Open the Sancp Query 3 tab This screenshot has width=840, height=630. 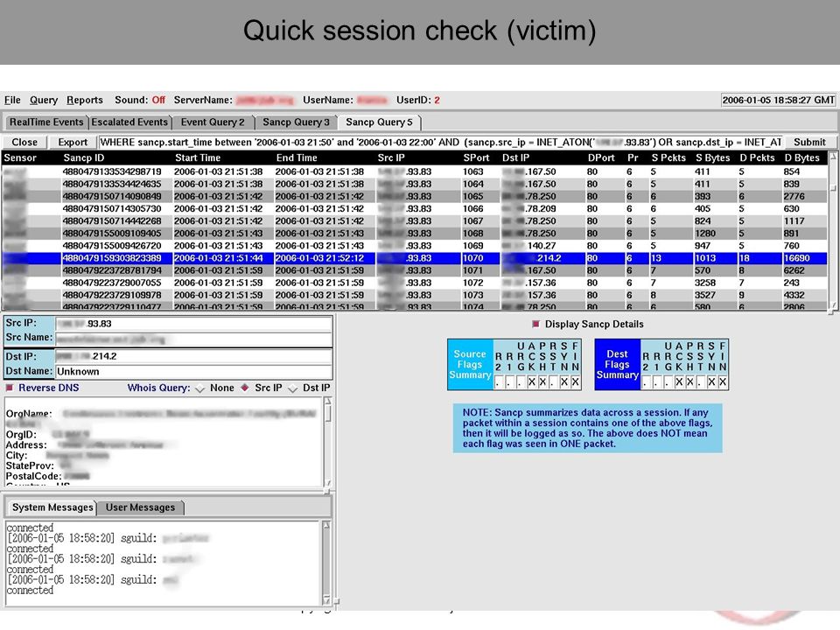[x=296, y=122]
